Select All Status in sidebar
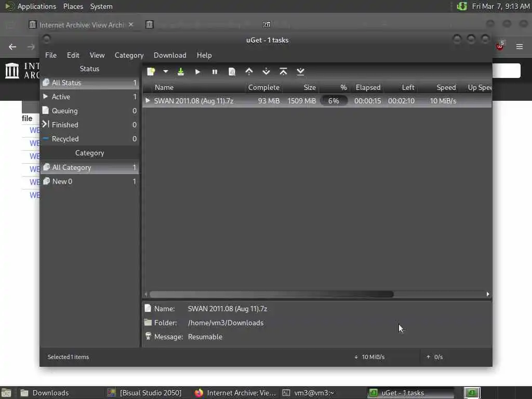 coord(89,83)
